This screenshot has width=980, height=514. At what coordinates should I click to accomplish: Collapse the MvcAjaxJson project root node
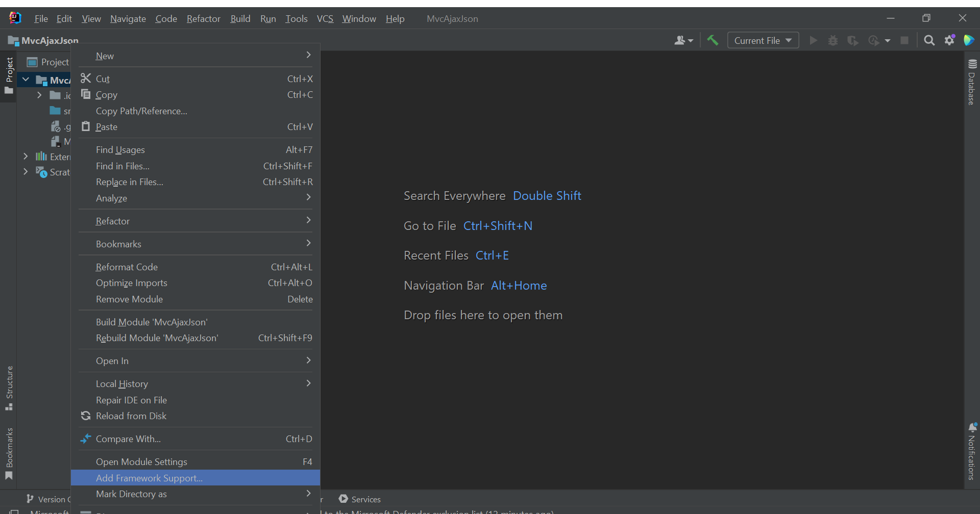pyautogui.click(x=26, y=80)
